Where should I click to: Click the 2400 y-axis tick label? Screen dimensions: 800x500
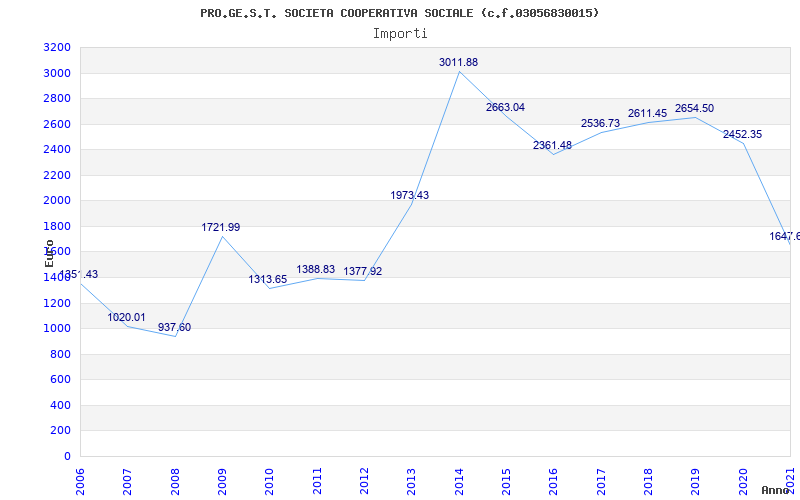[58, 149]
